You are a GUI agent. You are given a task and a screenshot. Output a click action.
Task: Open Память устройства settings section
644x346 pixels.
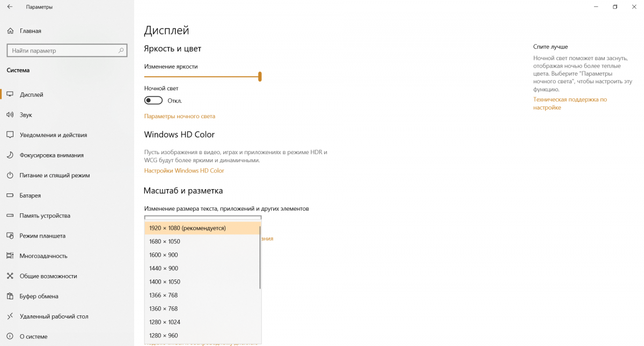pyautogui.click(x=45, y=215)
